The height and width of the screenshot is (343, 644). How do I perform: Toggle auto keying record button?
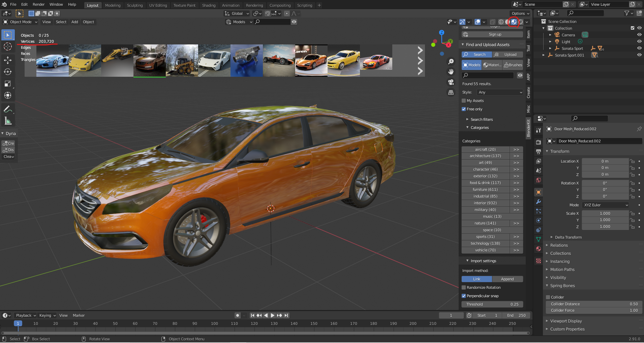click(x=238, y=315)
